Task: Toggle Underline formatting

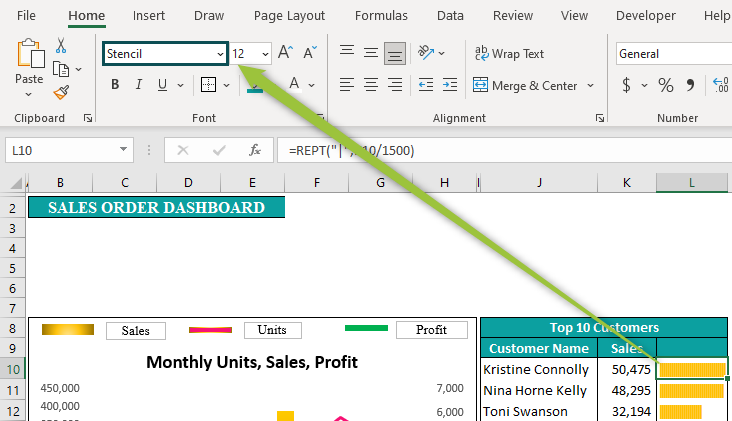Action: (162, 84)
